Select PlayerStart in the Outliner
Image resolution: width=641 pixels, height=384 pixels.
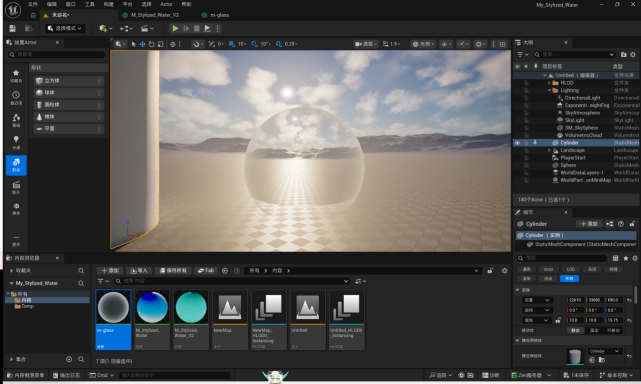pyautogui.click(x=573, y=158)
